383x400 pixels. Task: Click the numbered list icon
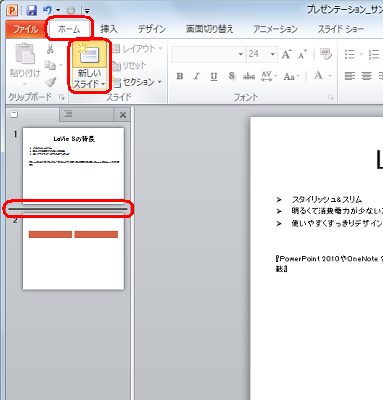point(374,54)
